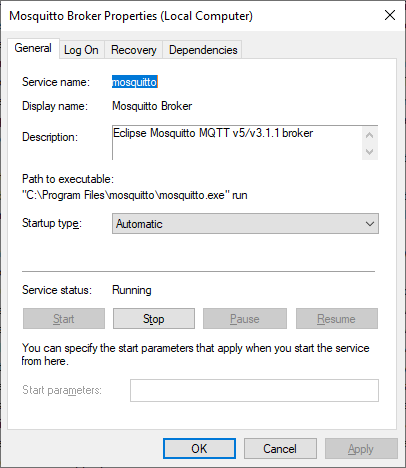Close the Mosquitto Broker Properties dialog
This screenshot has width=406, height=468.
tap(390, 15)
